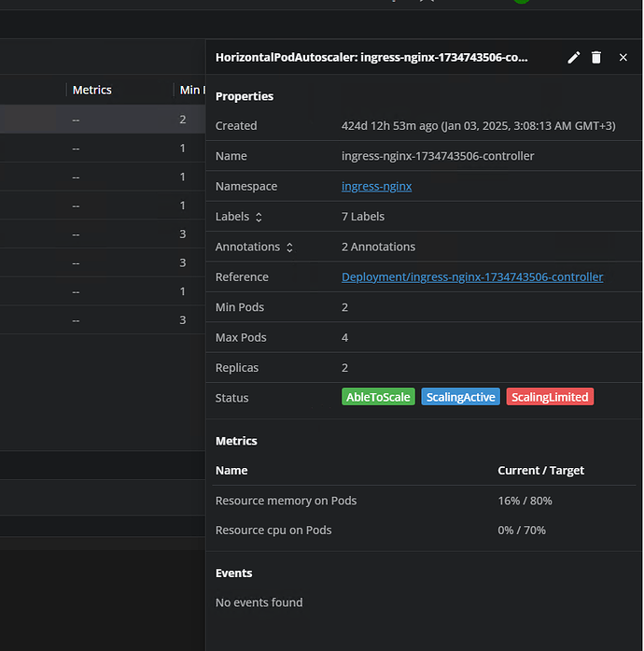Click the ScalingLimited status badge

point(550,397)
